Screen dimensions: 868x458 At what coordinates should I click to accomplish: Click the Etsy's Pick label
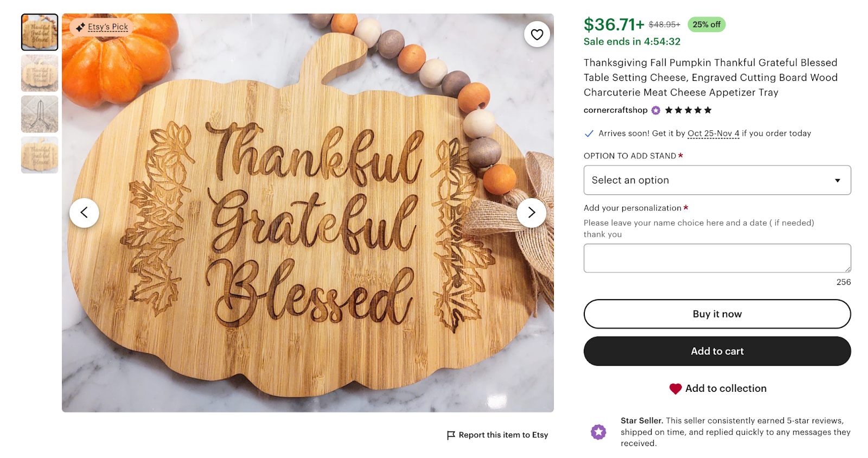point(107,26)
